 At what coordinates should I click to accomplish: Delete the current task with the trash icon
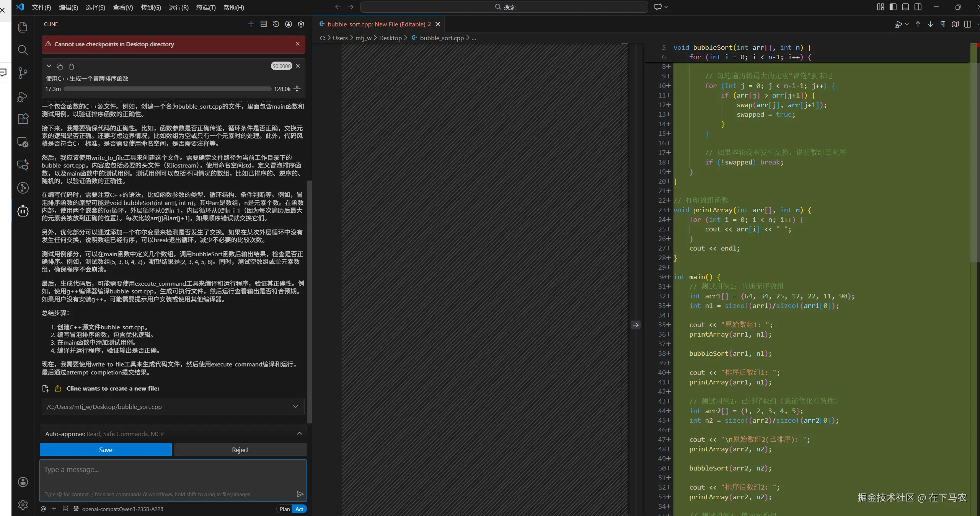pyautogui.click(x=72, y=67)
